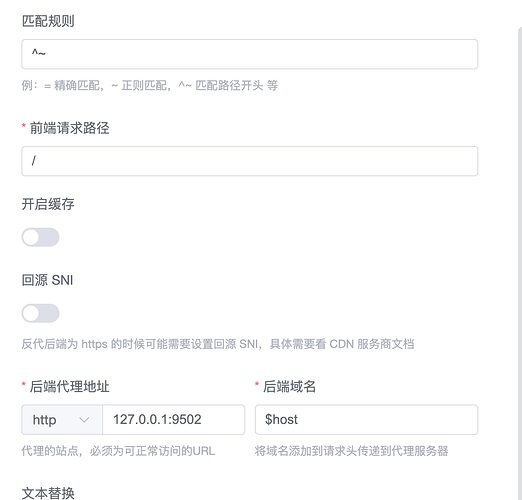Screen dimensions: 522x500
Task: Select the $host 后端域名 input
Action: (366, 420)
